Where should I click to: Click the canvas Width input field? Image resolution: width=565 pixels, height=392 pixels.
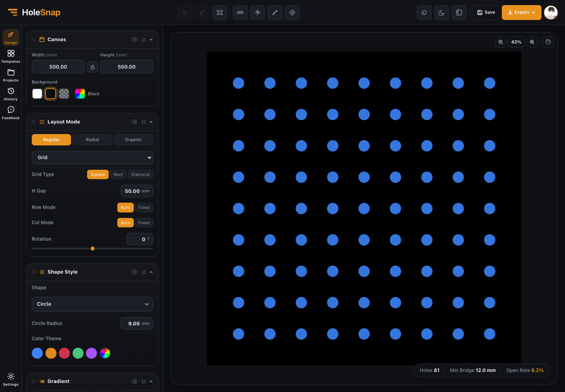coord(58,67)
